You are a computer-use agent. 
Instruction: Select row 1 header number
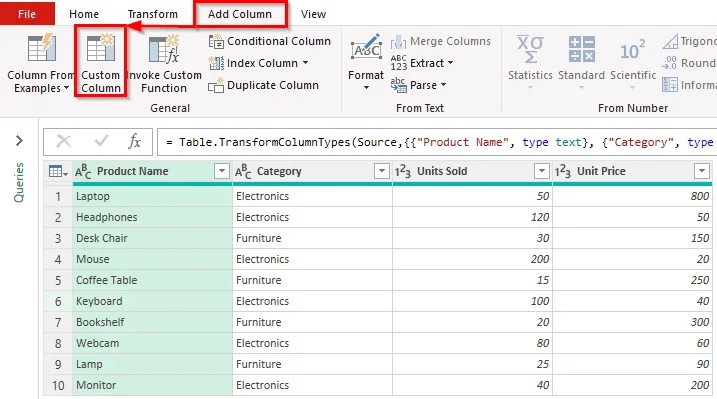pos(58,197)
